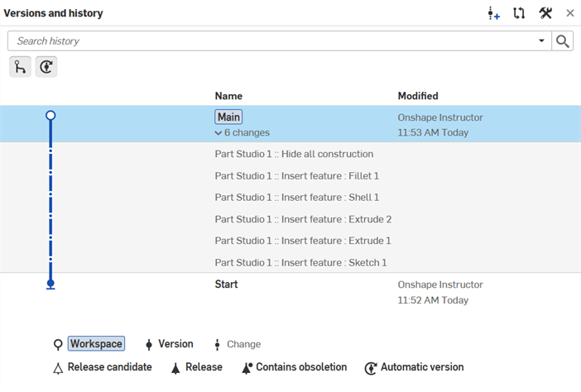Toggle the automatic versions filter button
Viewport: 581px width, 392px height.
[x=46, y=68]
